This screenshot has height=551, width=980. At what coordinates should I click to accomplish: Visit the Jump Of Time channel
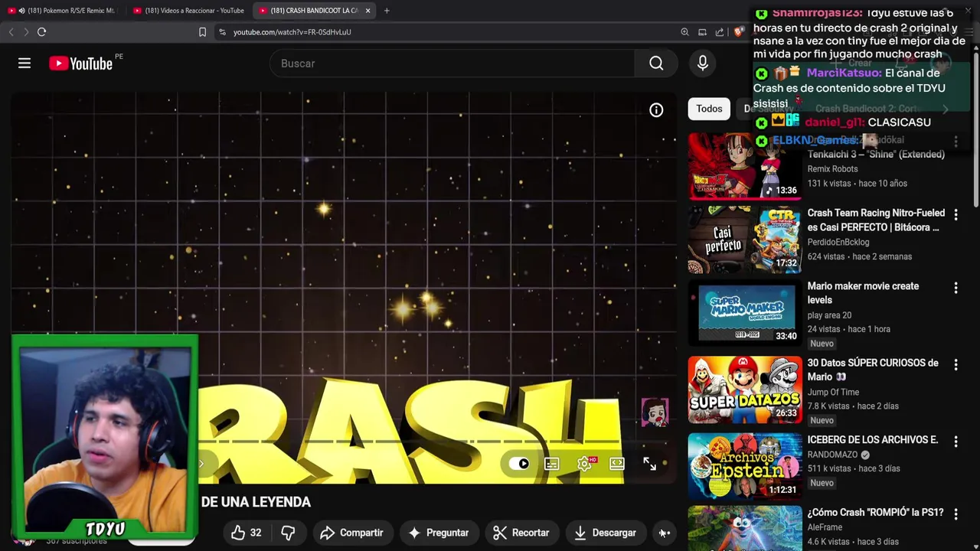[x=833, y=393]
